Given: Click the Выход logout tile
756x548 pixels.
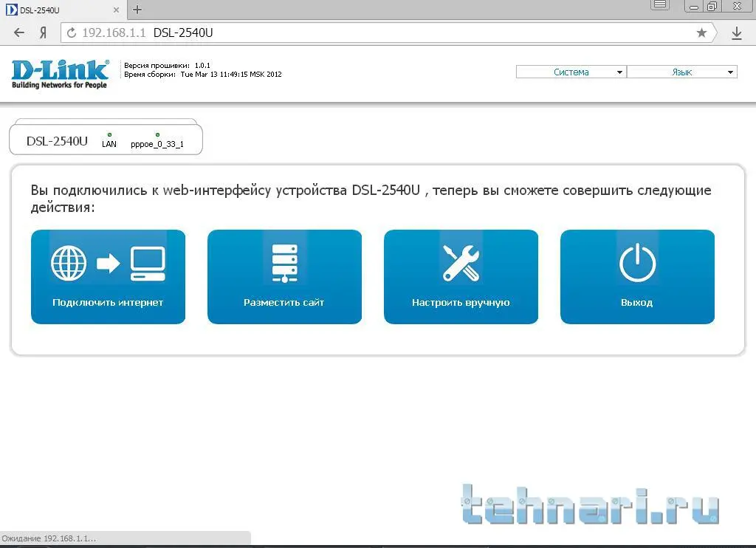Looking at the screenshot, I should click(x=637, y=277).
